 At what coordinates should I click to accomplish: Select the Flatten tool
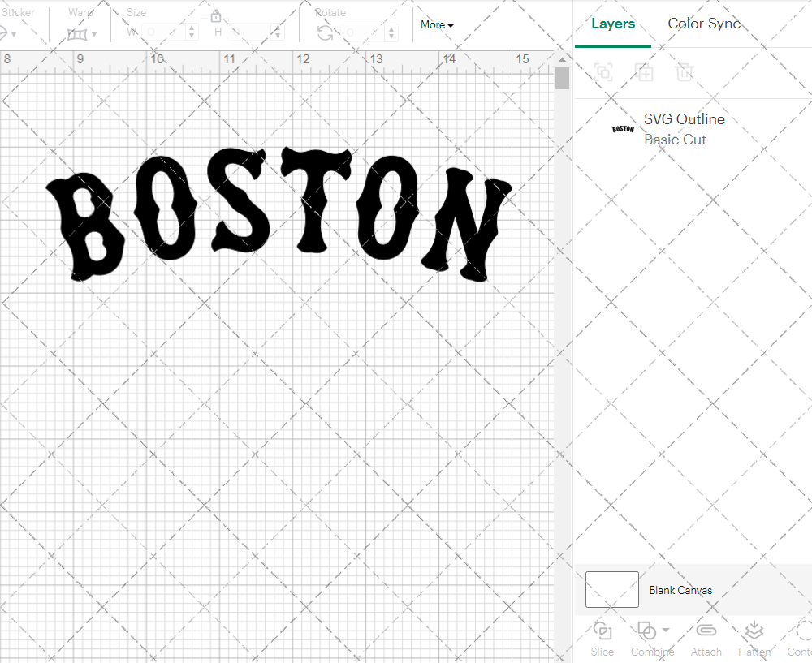(754, 631)
